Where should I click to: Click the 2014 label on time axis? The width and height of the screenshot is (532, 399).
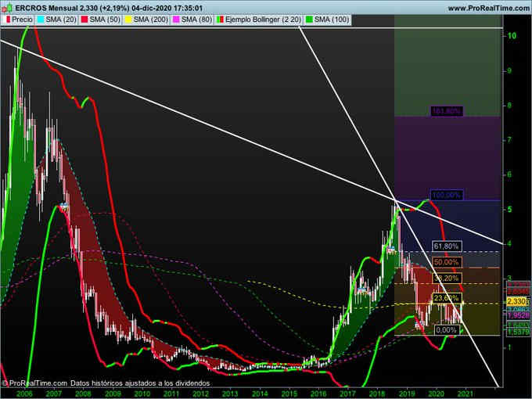[260, 394]
